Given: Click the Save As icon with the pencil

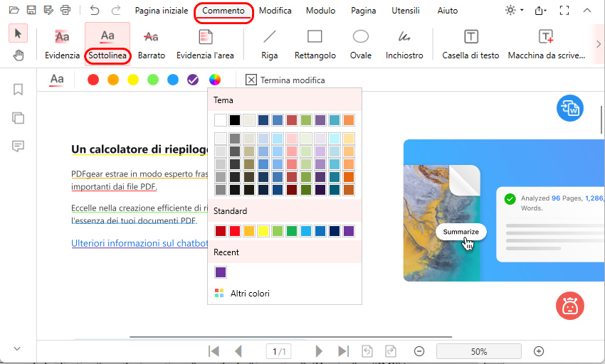Looking at the screenshot, I should pos(48,10).
